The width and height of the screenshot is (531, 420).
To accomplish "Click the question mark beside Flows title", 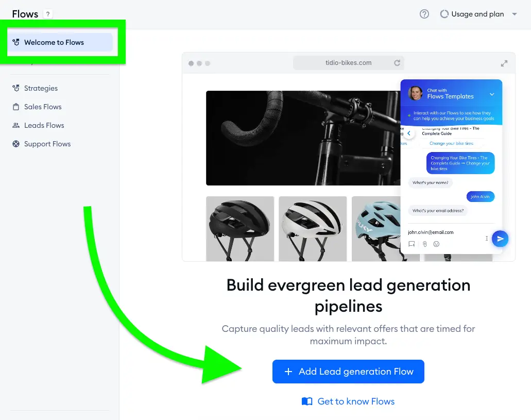I will [48, 14].
